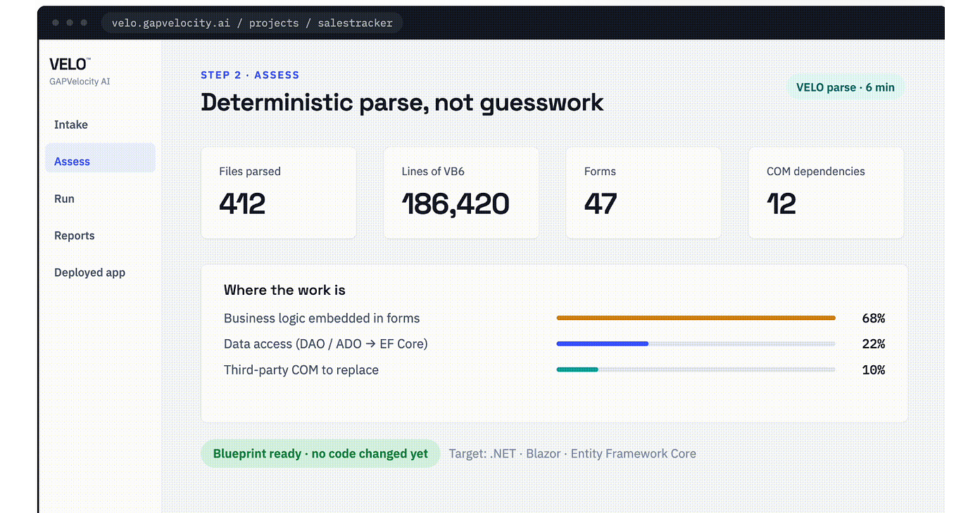Open the Files parsed 412 card

pyautogui.click(x=279, y=193)
